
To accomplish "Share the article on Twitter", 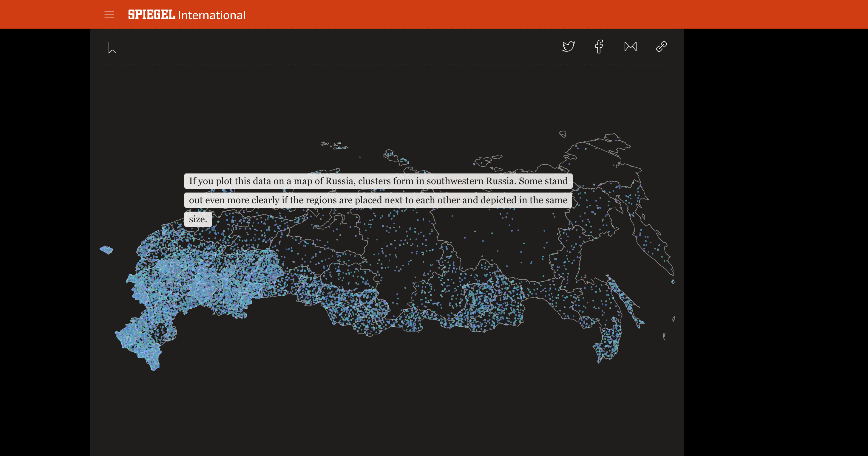I will click(568, 46).
